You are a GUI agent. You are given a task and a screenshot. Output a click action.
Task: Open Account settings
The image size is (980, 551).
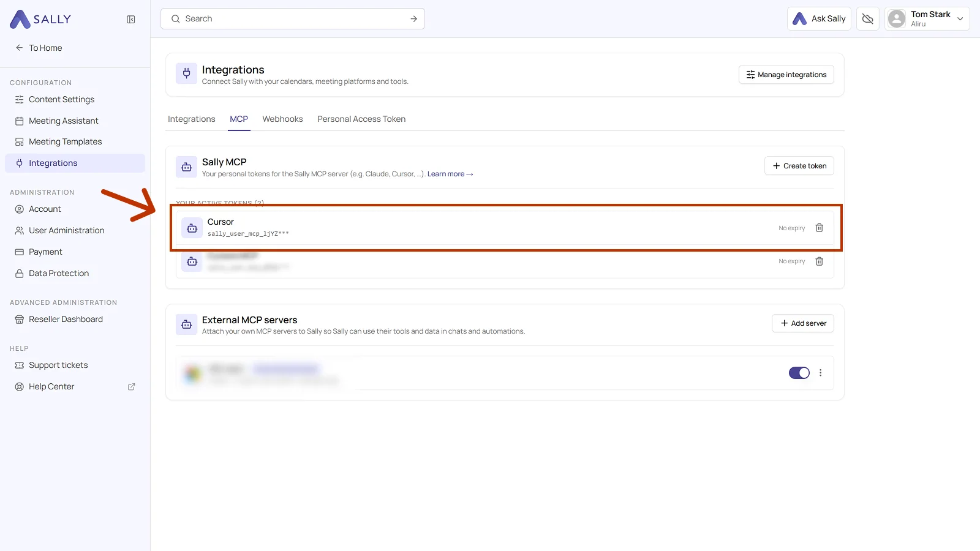[75, 209]
